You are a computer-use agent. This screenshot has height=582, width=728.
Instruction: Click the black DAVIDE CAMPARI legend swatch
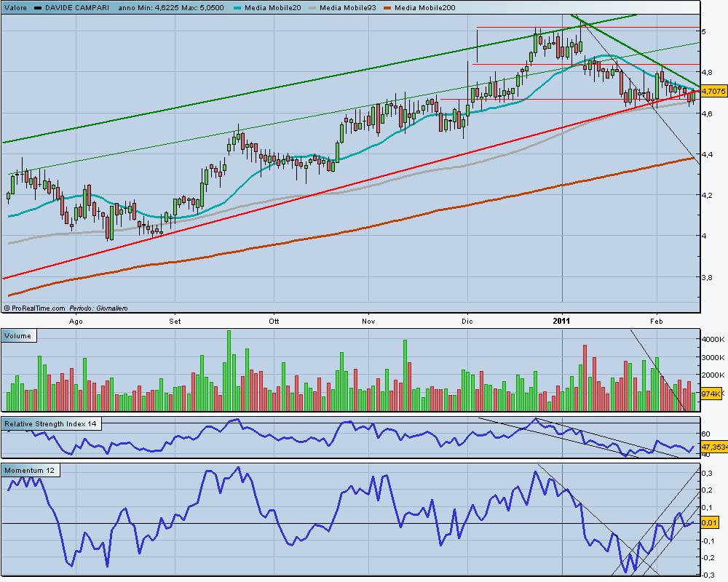38,8
